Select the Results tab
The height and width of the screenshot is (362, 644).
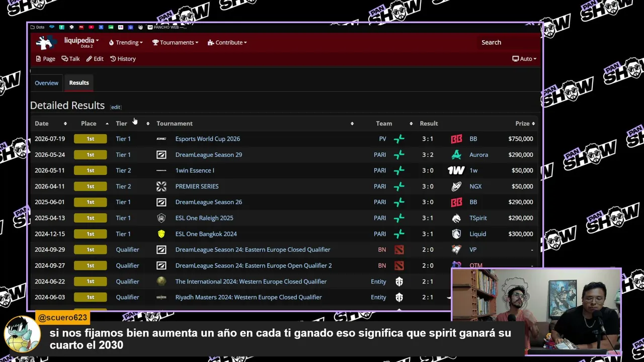pos(79,83)
